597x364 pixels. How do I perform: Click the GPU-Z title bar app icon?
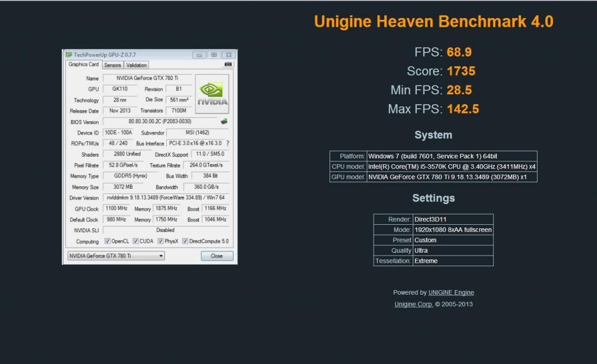69,55
